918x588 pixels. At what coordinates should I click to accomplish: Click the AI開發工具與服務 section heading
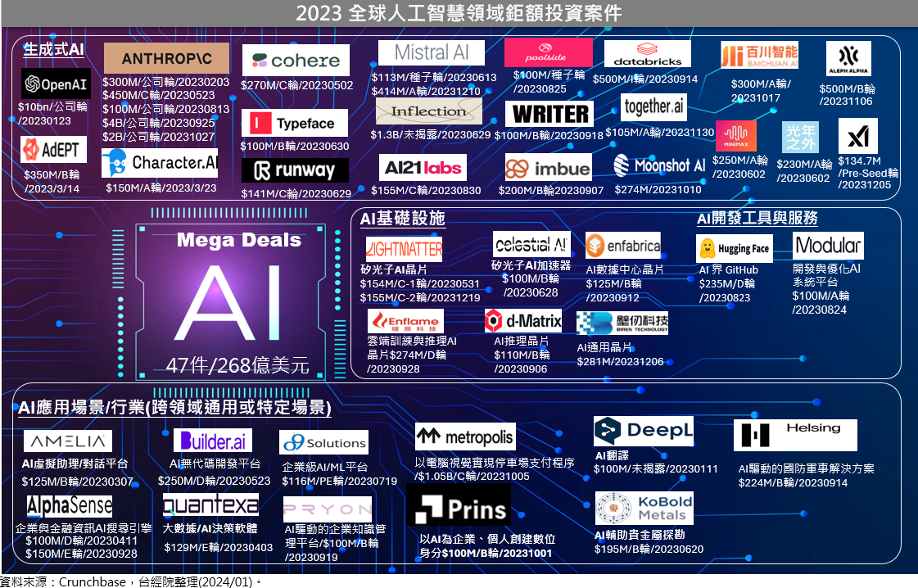757,218
